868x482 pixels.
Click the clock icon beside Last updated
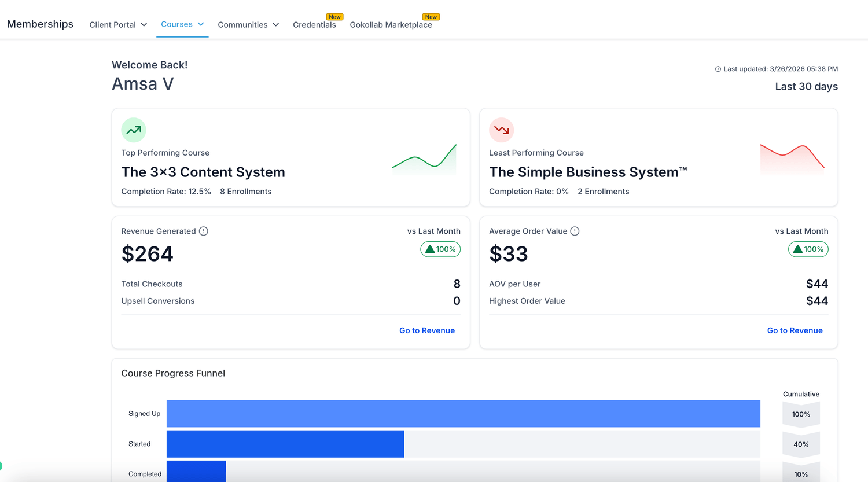click(718, 69)
